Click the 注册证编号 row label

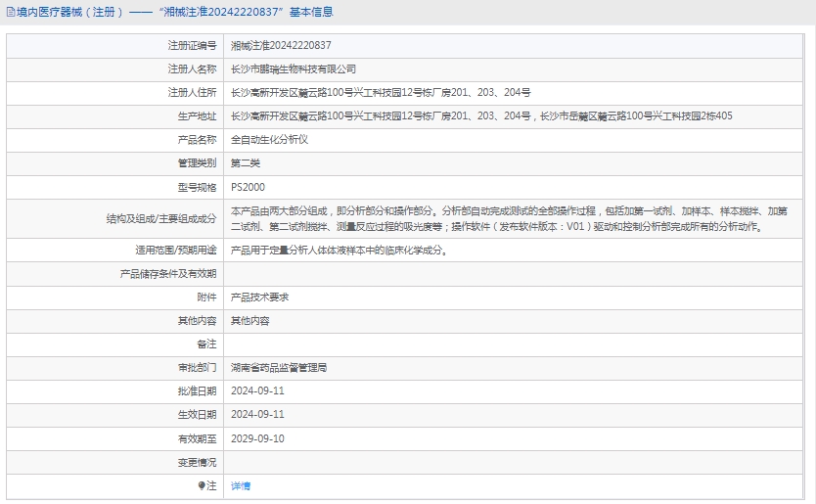pyautogui.click(x=191, y=45)
